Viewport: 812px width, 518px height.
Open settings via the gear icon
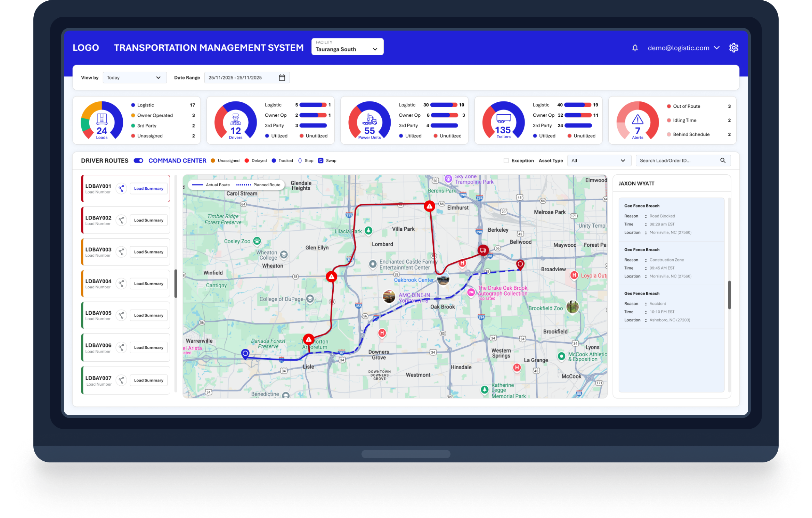click(733, 48)
